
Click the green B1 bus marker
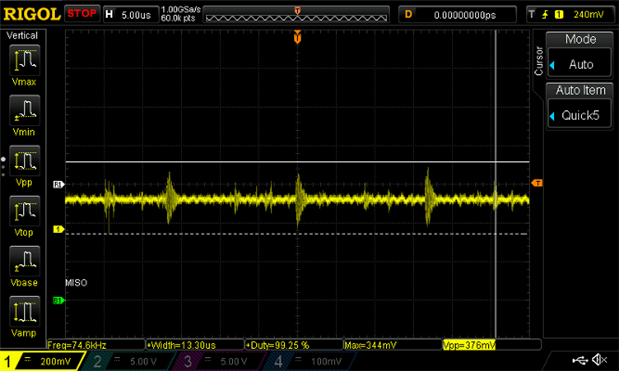(x=58, y=300)
